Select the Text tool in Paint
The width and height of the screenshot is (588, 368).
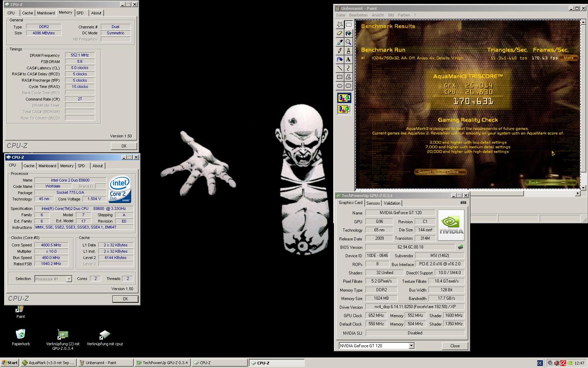348,60
